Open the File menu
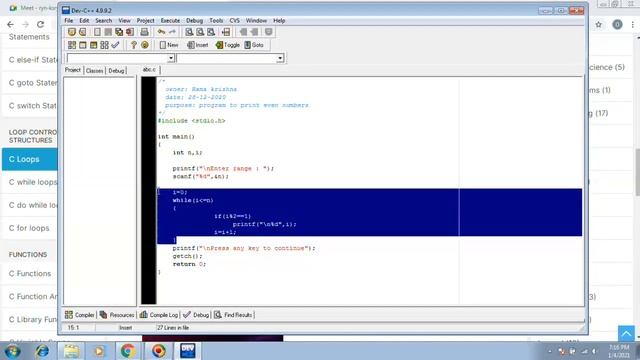Screen dimensions: 640x360 [69, 20]
